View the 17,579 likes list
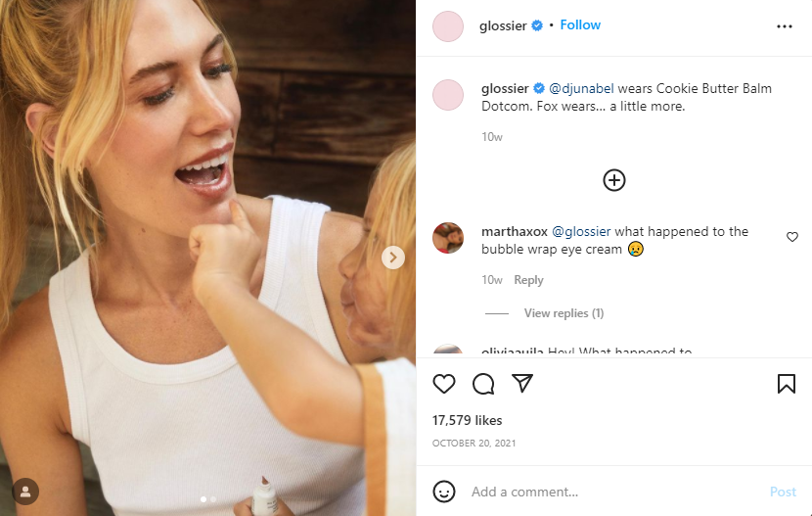 tap(467, 420)
